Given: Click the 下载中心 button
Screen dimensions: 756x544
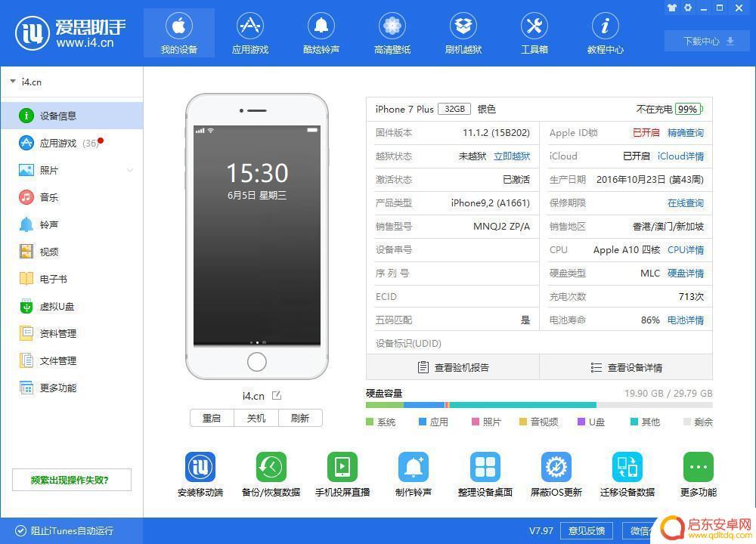Looking at the screenshot, I should (x=708, y=41).
